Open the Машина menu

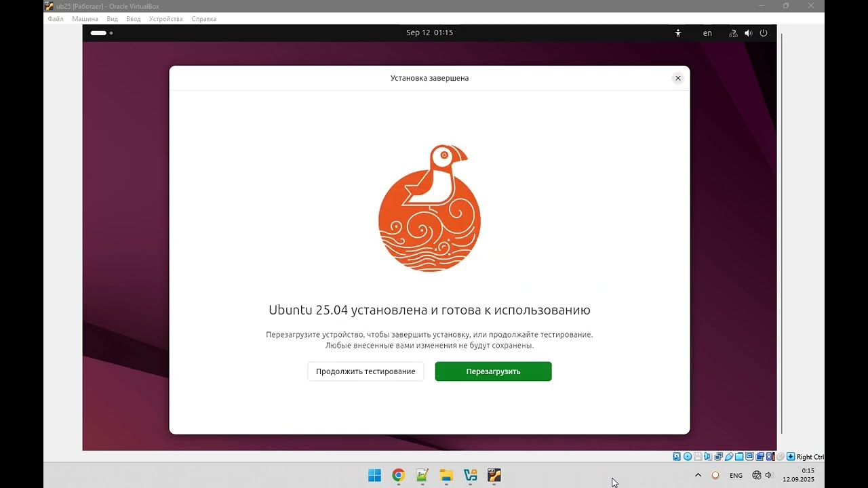[85, 19]
